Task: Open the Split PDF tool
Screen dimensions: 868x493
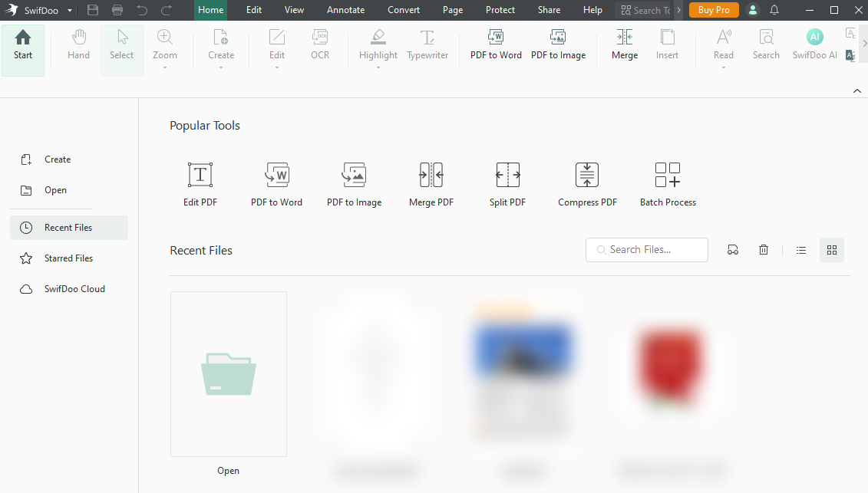Action: click(507, 182)
